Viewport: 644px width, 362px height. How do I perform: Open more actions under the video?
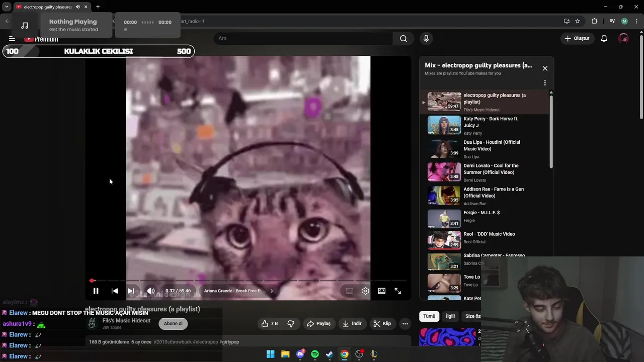click(405, 324)
